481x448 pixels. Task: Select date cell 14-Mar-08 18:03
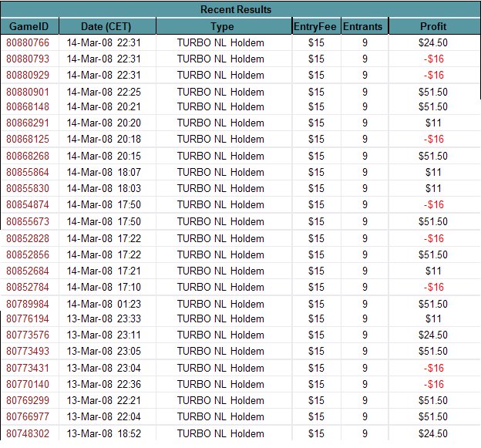pyautogui.click(x=104, y=188)
